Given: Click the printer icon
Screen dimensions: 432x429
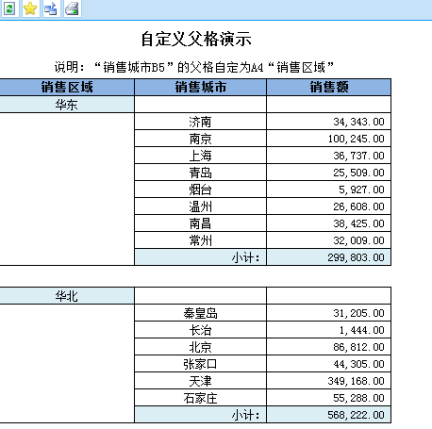Looking at the screenshot, I should tap(72, 8).
